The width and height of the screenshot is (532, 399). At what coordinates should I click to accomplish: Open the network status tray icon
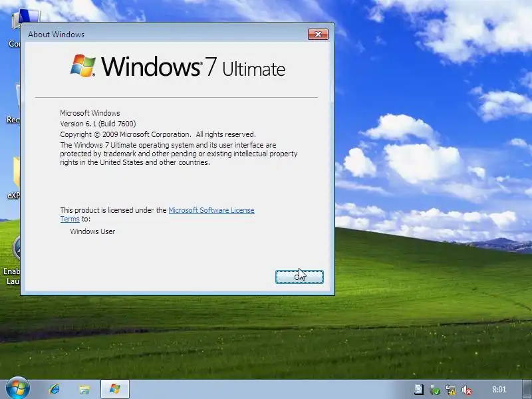[x=451, y=390]
